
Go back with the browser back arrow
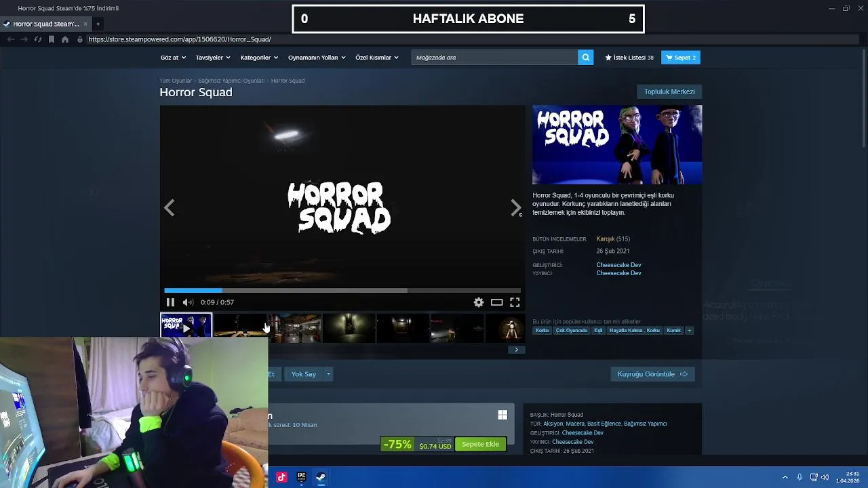pos(11,39)
